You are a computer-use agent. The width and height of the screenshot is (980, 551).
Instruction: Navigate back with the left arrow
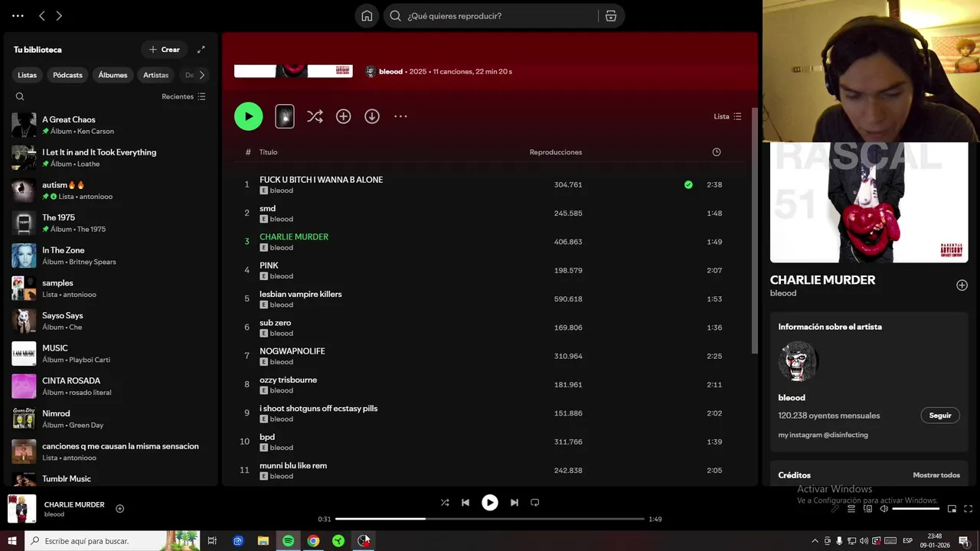(x=42, y=16)
